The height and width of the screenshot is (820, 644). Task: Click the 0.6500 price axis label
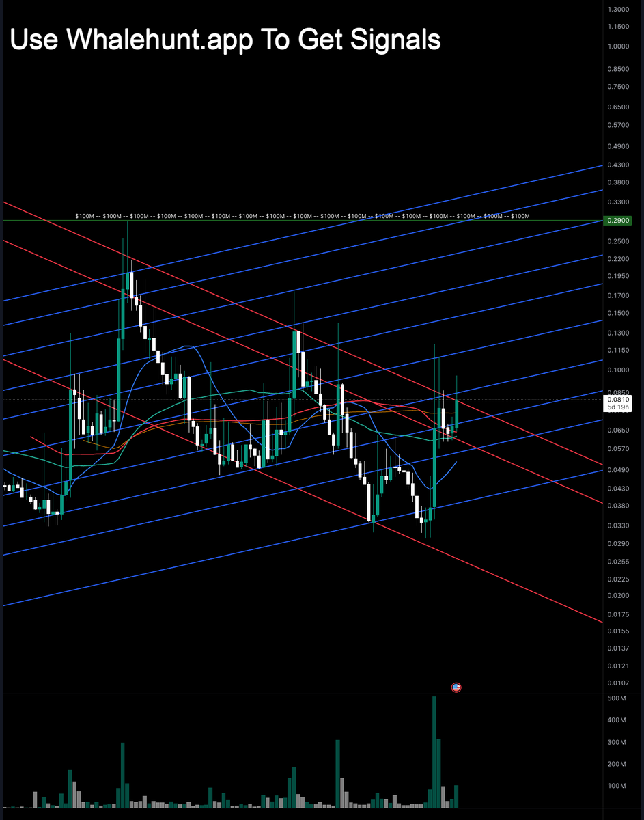pos(618,107)
